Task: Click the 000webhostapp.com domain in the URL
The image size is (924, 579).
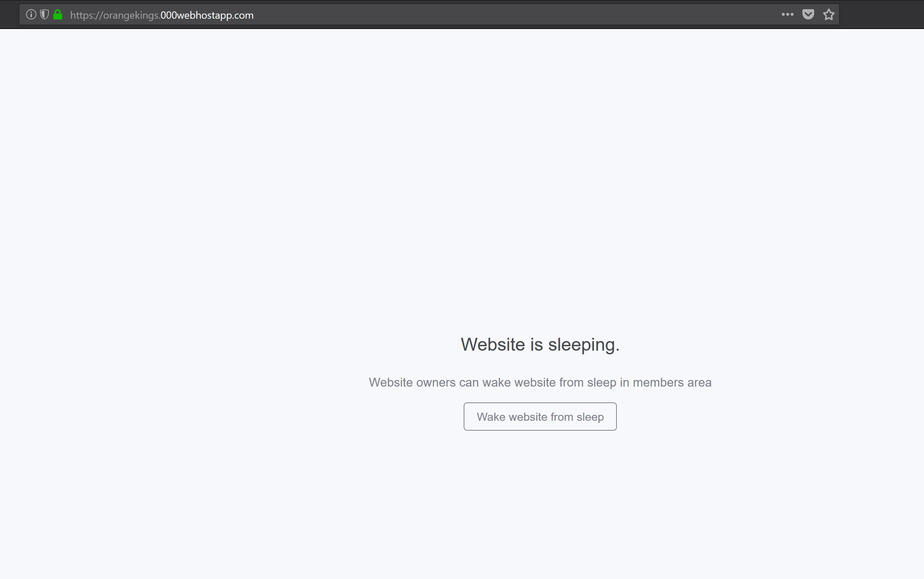Action: (x=207, y=15)
